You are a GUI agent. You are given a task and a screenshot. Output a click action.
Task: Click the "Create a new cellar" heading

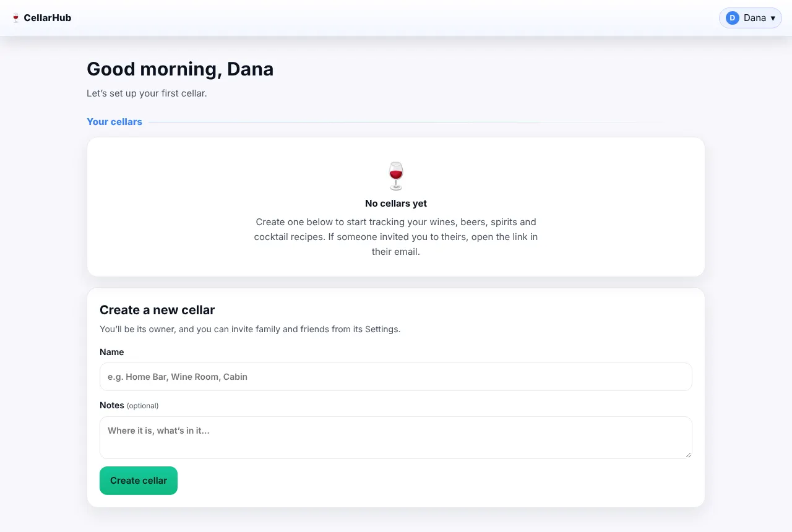[157, 310]
